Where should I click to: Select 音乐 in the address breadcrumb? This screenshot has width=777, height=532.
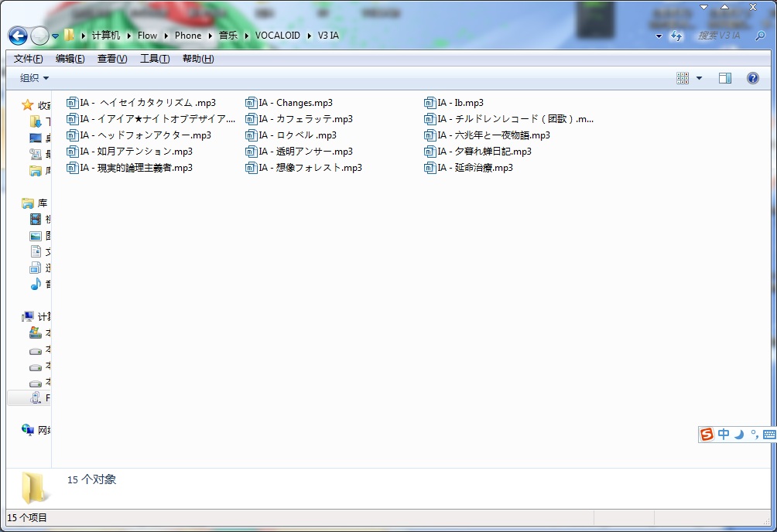[x=228, y=35]
